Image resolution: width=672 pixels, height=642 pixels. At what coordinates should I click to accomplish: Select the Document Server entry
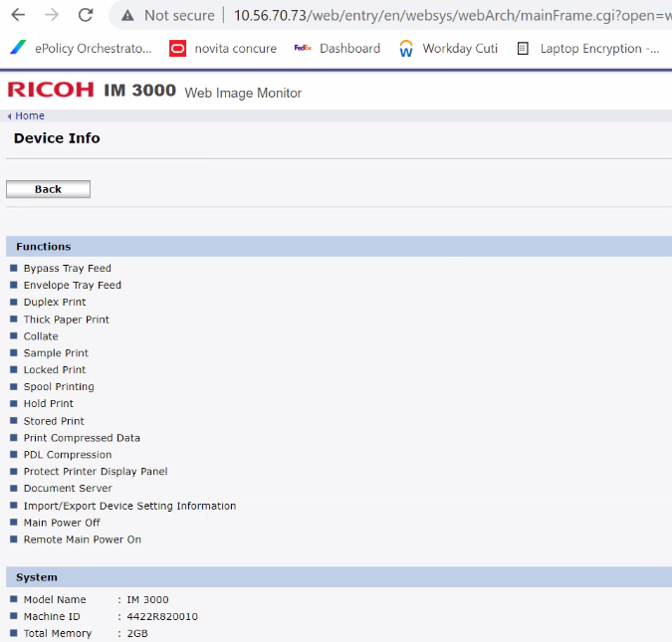click(x=68, y=488)
